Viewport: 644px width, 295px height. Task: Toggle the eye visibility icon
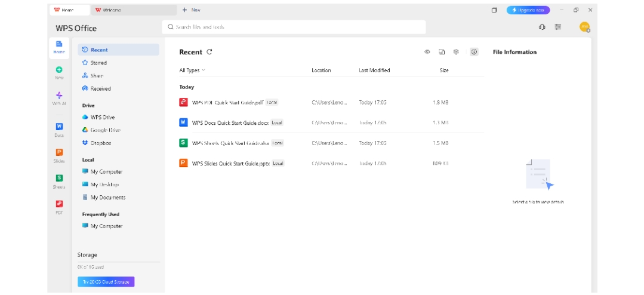click(427, 52)
